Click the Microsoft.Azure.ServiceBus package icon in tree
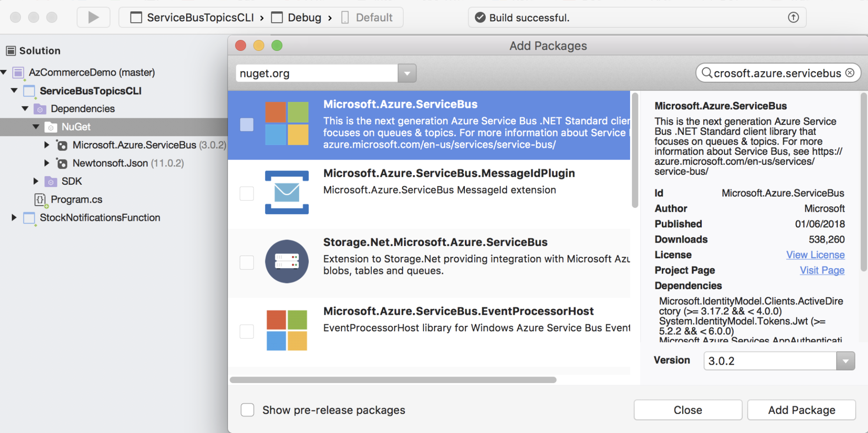This screenshot has height=433, width=868. (62, 145)
